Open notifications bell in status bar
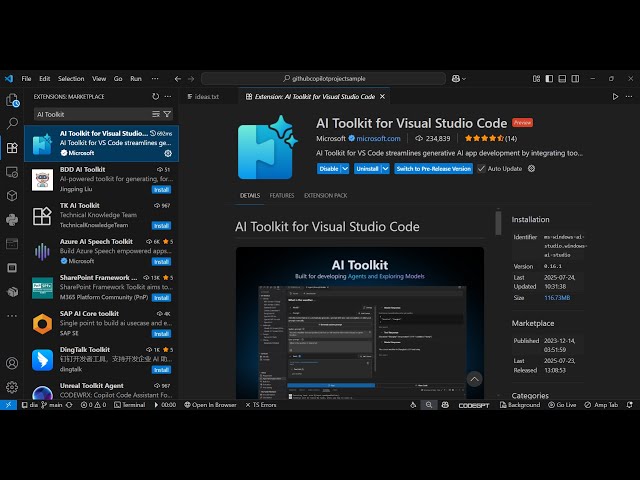640x480 pixels. [x=629, y=405]
